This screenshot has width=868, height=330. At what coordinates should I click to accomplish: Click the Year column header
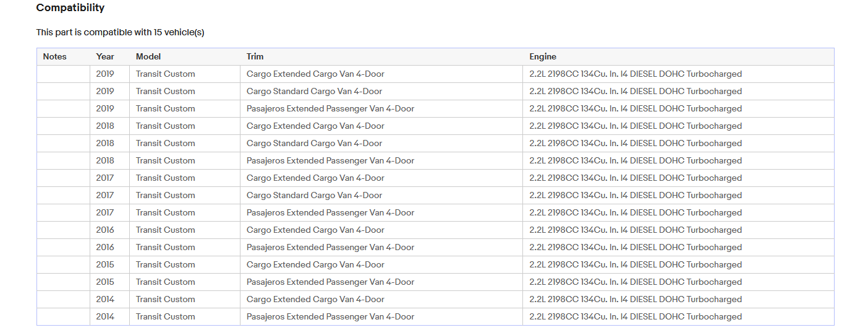(105, 56)
